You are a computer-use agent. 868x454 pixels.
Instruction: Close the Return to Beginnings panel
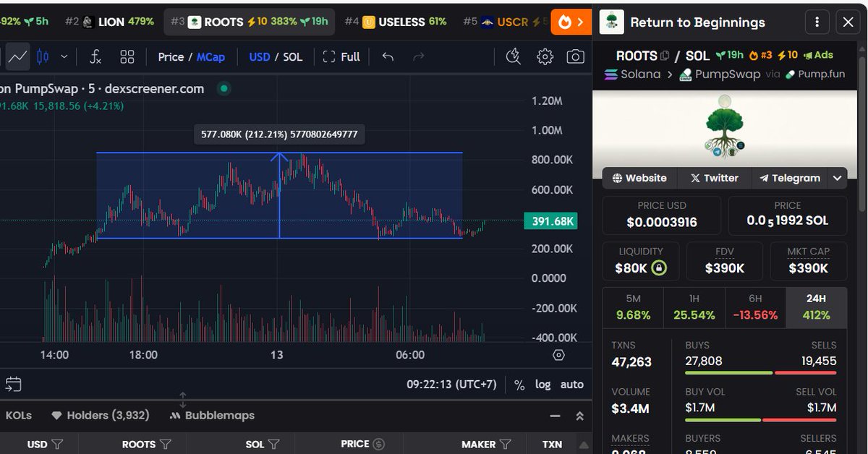[848, 22]
